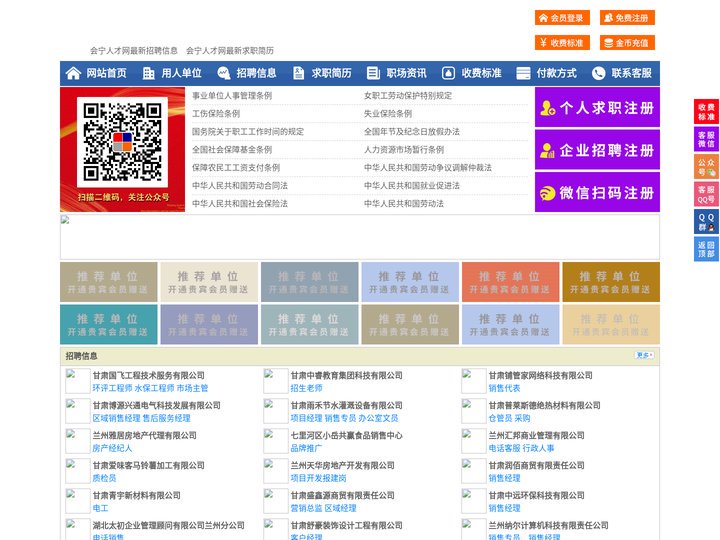The image size is (720, 540).
Task: Open 中华人民共和国劳动合同法 article
Action: tap(240, 186)
